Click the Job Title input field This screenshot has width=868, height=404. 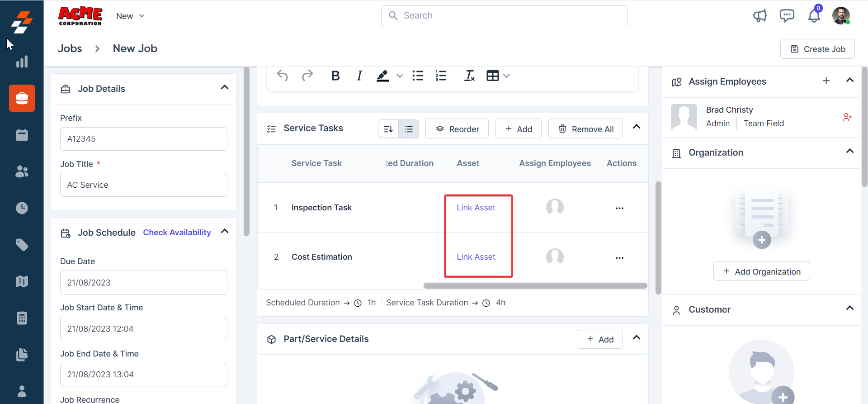[144, 185]
